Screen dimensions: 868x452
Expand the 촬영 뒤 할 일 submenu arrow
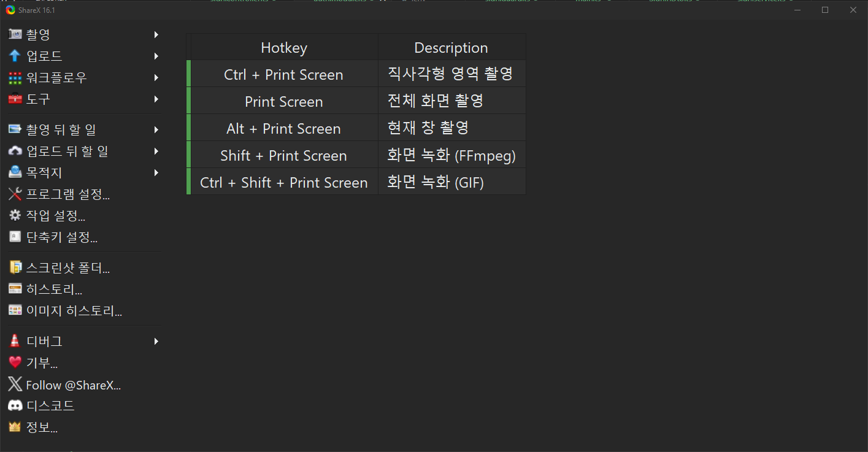point(156,130)
